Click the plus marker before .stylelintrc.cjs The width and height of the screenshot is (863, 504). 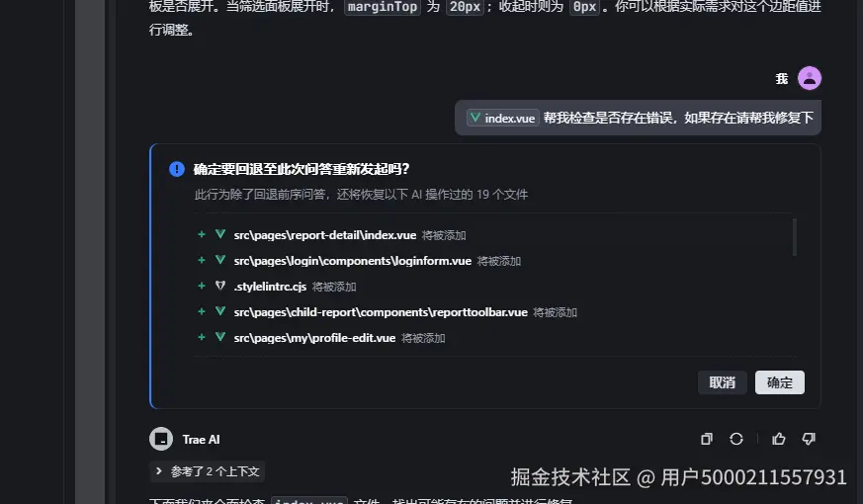pos(202,286)
